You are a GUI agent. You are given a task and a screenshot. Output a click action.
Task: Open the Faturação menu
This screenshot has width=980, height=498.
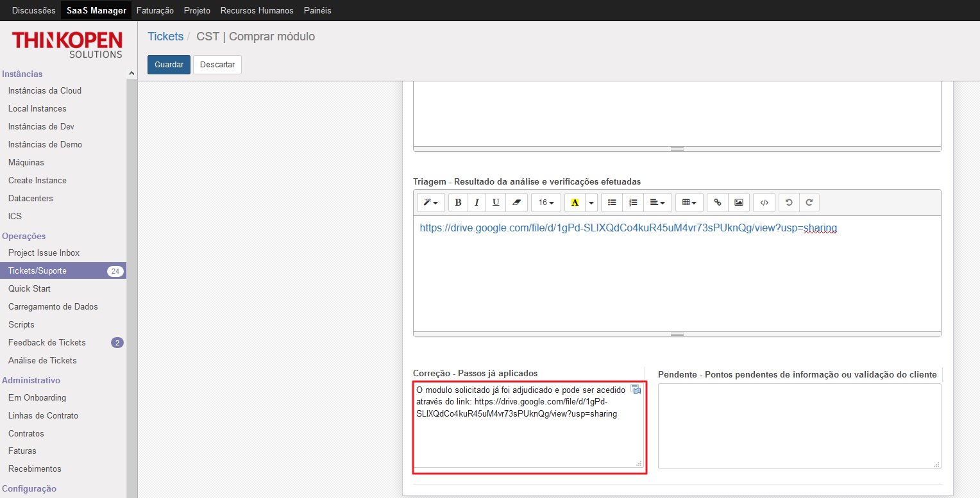coord(155,10)
